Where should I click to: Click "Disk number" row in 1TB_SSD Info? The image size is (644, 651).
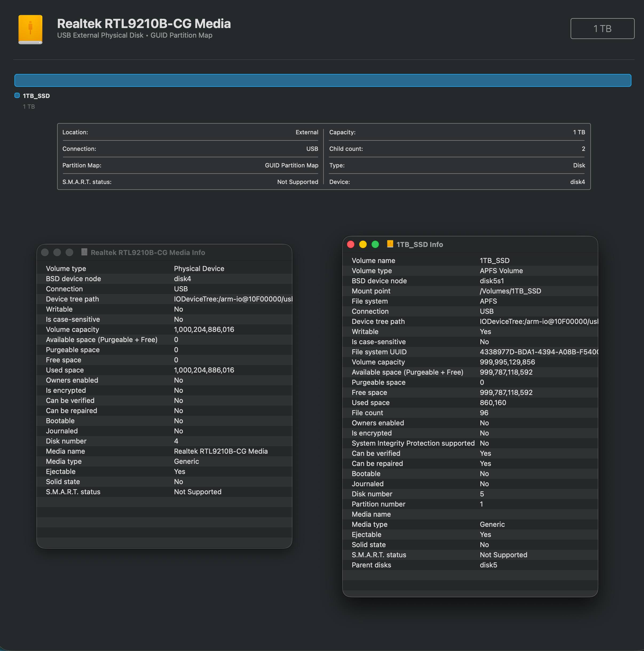pos(470,494)
